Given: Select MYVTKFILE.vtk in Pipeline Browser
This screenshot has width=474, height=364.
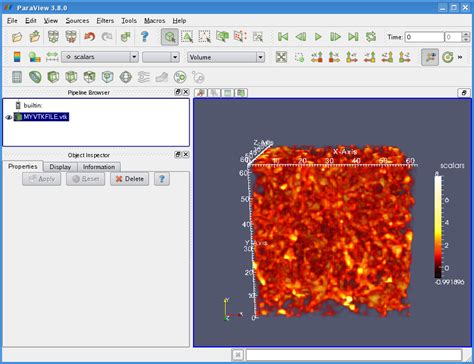Looking at the screenshot, I should pos(46,117).
